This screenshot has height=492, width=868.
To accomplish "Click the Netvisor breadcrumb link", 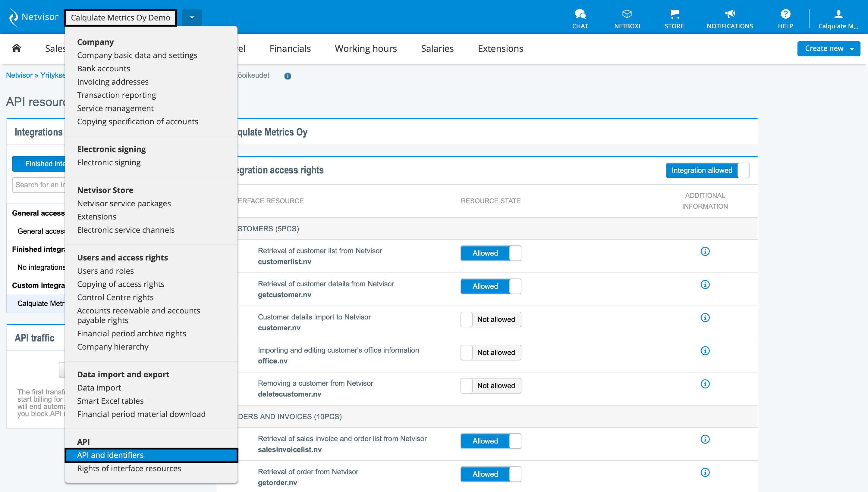I will pos(19,75).
